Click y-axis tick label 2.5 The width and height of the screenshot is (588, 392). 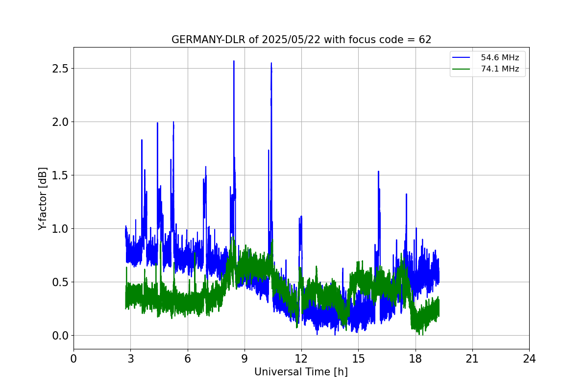(x=60, y=69)
